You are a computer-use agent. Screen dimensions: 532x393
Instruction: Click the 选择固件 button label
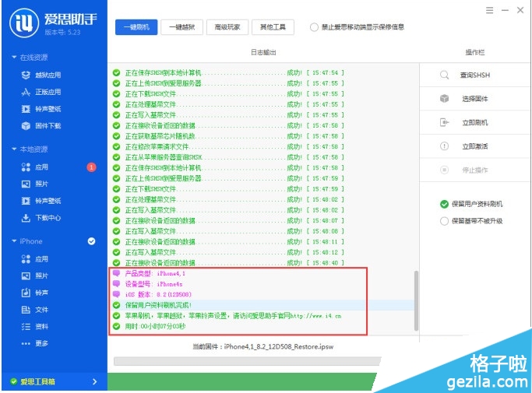pyautogui.click(x=474, y=99)
